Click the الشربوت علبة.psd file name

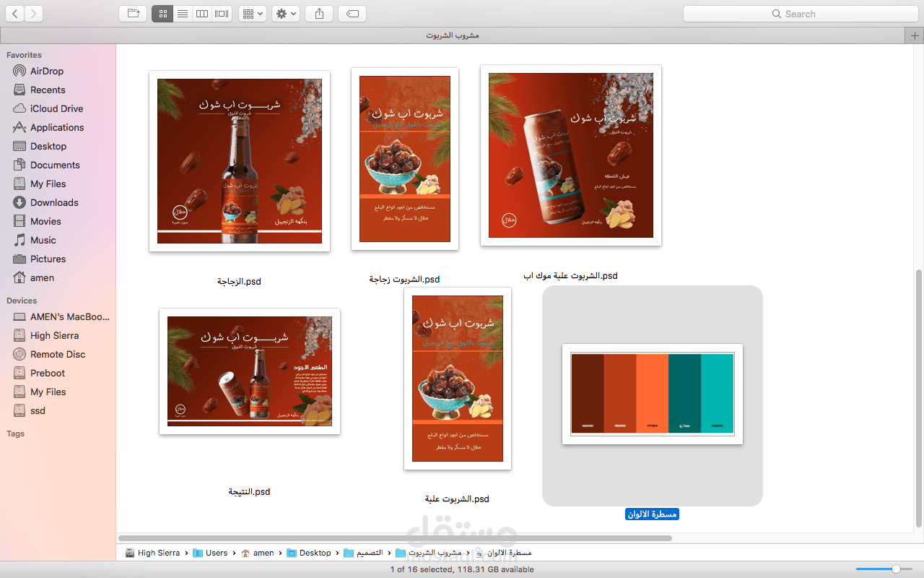[x=457, y=499]
